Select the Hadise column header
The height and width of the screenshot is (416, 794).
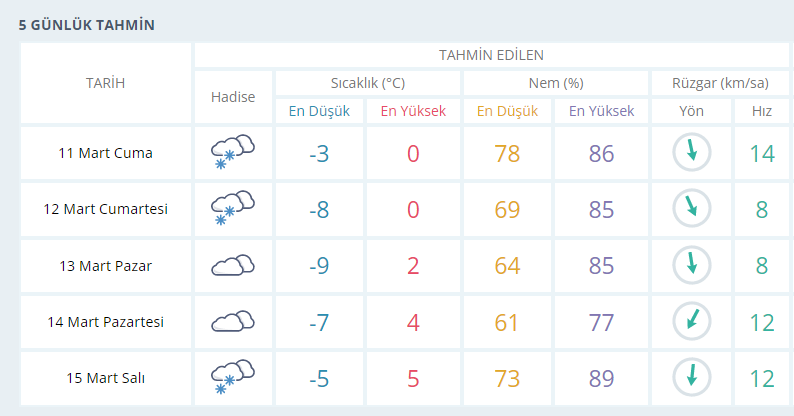pyautogui.click(x=233, y=97)
